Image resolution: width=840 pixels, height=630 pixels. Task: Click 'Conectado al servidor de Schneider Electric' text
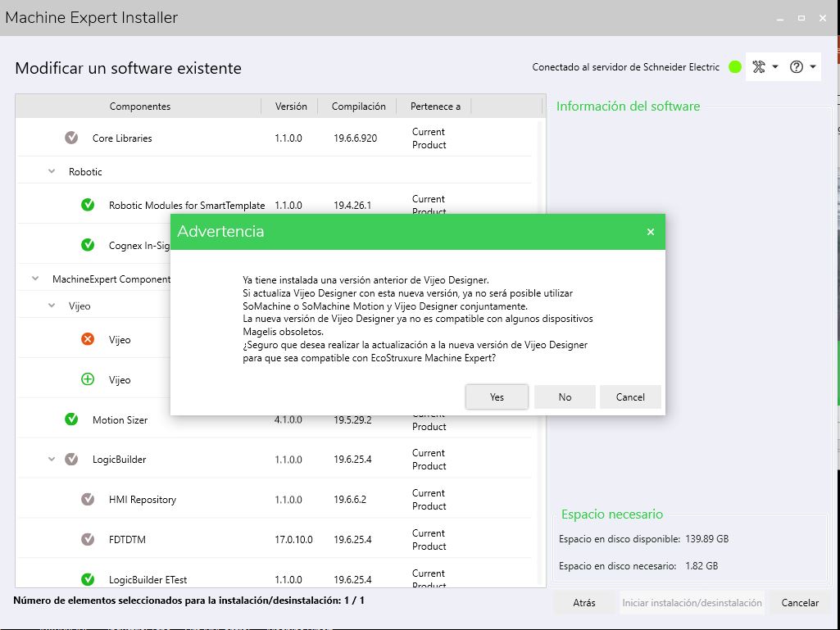626,67
